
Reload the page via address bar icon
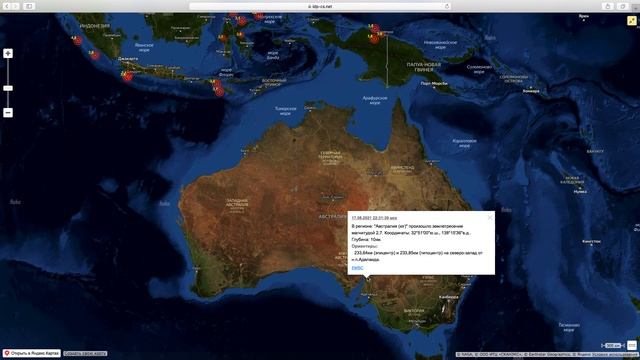point(447,6)
